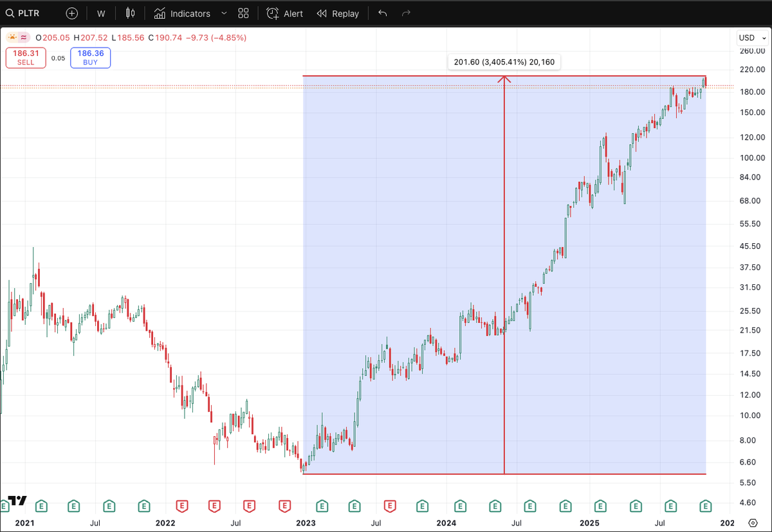Viewport: 772px width, 532px height.
Task: Click the 186.36 BUY button
Action: [x=90, y=58]
